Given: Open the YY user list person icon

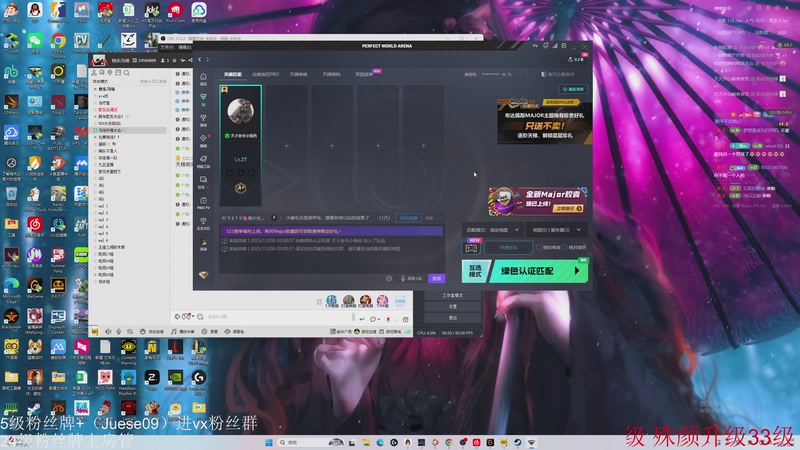Looking at the screenshot, I should [x=94, y=73].
